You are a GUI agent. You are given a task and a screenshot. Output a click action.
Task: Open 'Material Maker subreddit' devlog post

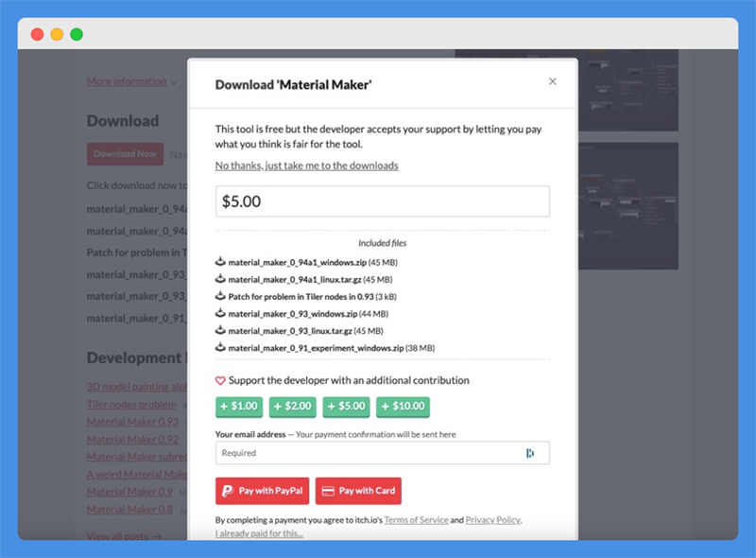click(137, 457)
